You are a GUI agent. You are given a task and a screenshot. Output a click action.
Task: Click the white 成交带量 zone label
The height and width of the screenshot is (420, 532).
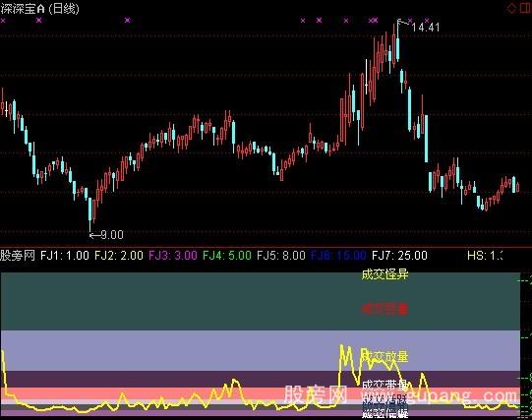click(384, 385)
